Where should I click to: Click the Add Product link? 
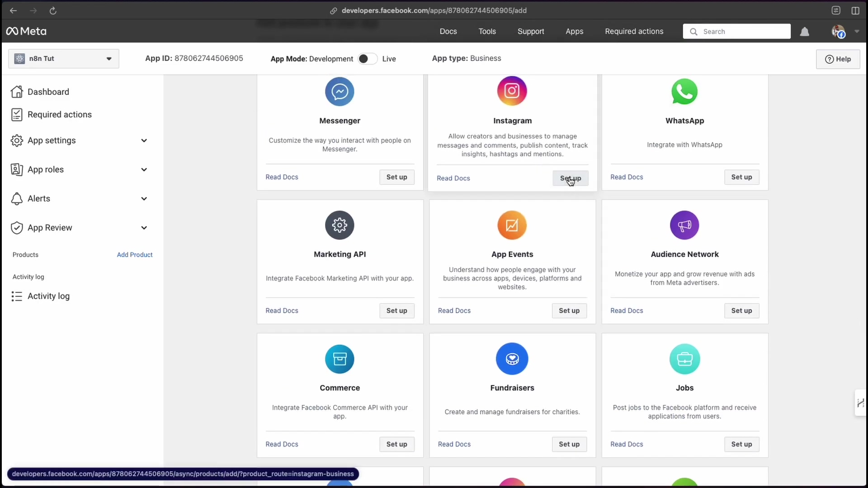tap(135, 255)
